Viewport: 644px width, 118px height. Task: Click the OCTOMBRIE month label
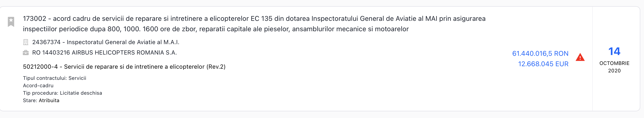coord(614,63)
